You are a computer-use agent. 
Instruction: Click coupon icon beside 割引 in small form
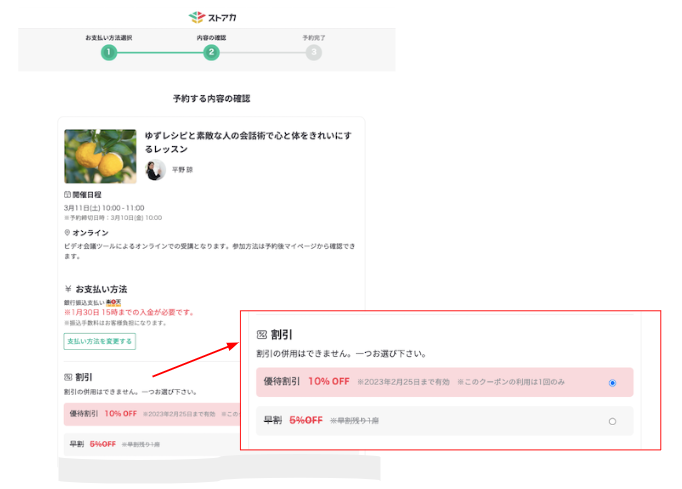click(68, 377)
